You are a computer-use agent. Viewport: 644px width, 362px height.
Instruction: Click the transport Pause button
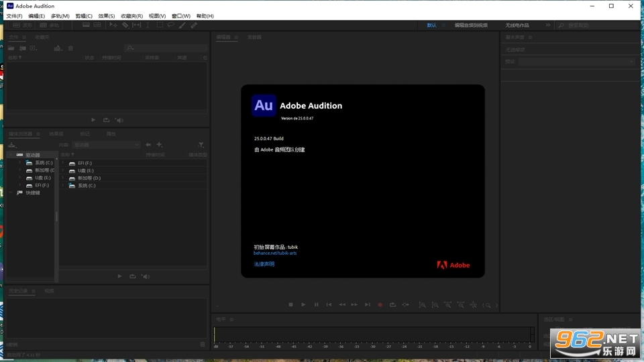point(316,304)
